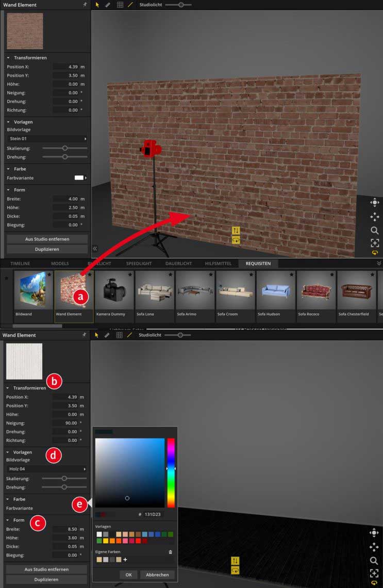Click the rainbow hue strip in the color picker
The image size is (383, 588).
[x=171, y=473]
